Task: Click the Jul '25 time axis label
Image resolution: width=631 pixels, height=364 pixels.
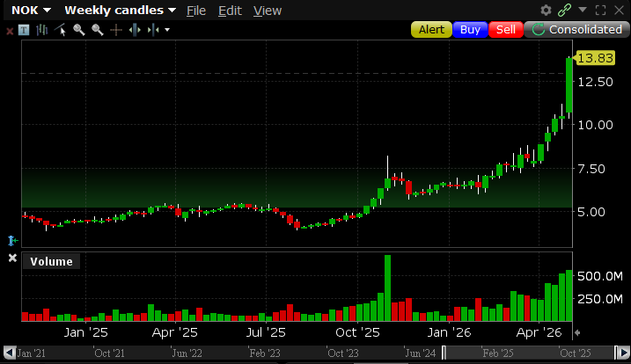Action: tap(266, 332)
